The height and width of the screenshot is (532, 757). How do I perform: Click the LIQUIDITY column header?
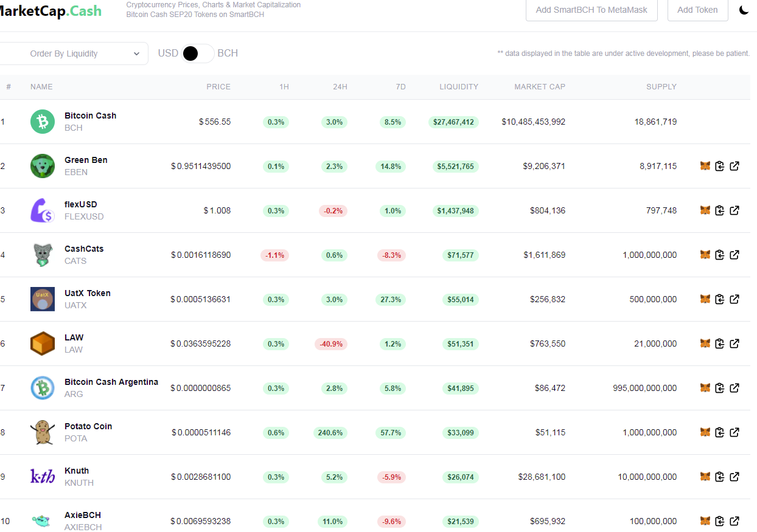click(x=459, y=87)
